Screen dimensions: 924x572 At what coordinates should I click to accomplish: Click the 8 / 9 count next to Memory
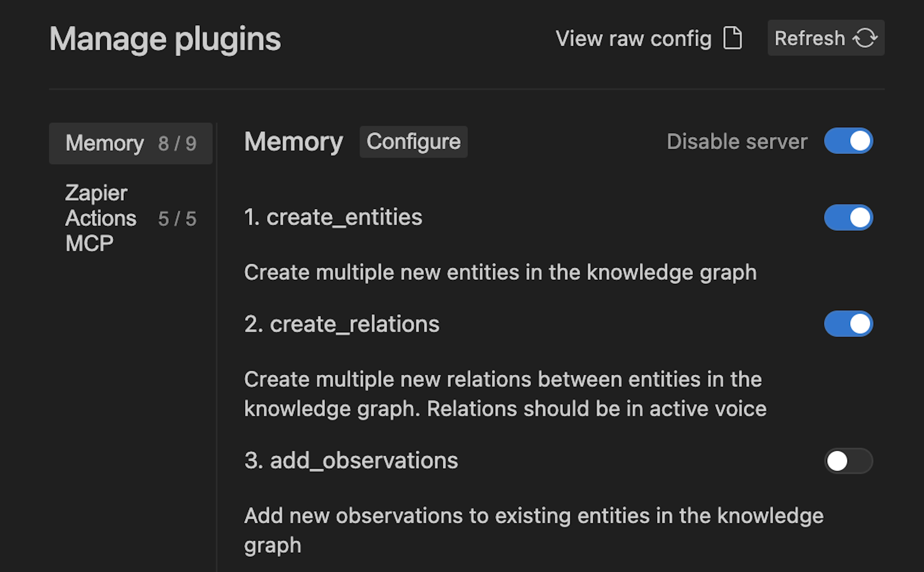pyautogui.click(x=178, y=143)
